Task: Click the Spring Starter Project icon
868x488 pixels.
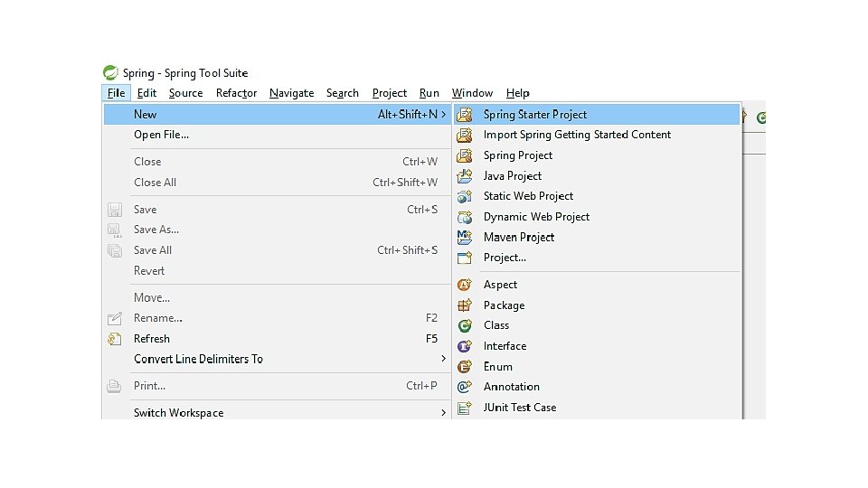Action: click(465, 115)
